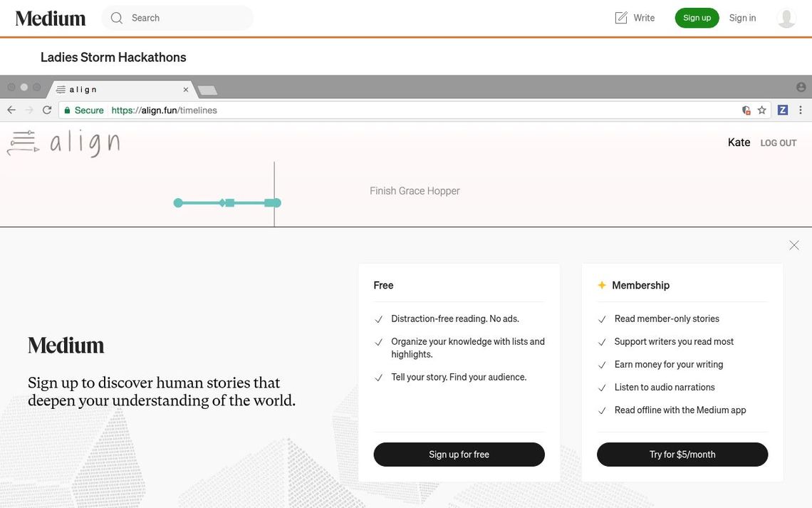
Task: Click the user avatar in header
Action: point(786,18)
